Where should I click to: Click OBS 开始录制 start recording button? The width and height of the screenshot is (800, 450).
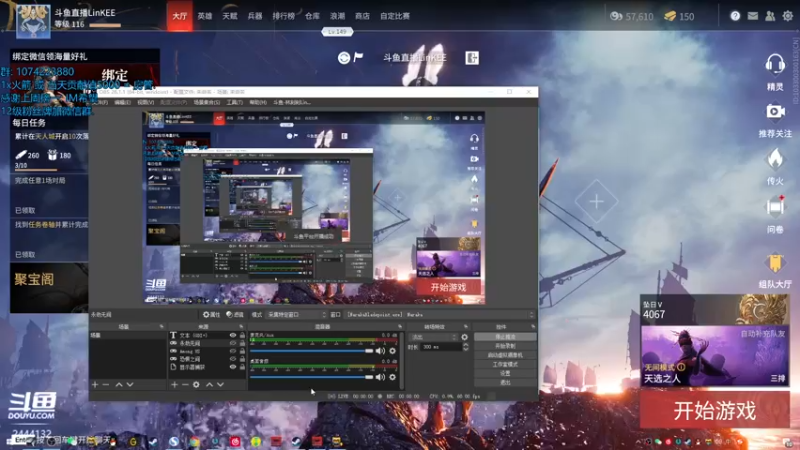(x=505, y=346)
